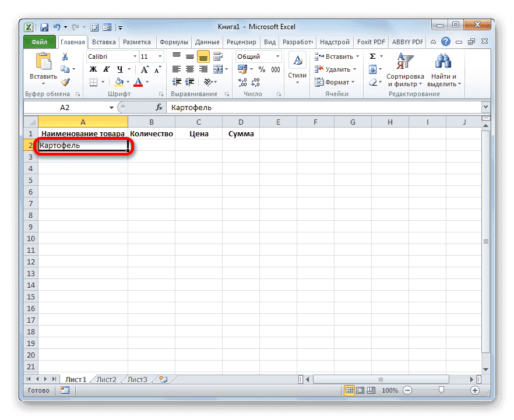Viewport: 514px width, 420px height.
Task: Toggle center text alignment
Action: 190,69
